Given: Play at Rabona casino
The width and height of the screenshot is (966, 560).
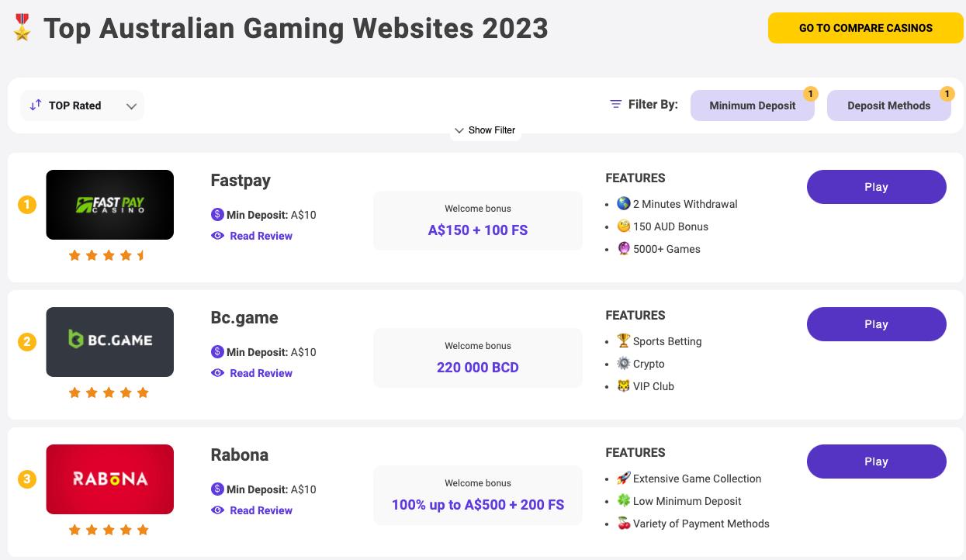Looking at the screenshot, I should [877, 461].
